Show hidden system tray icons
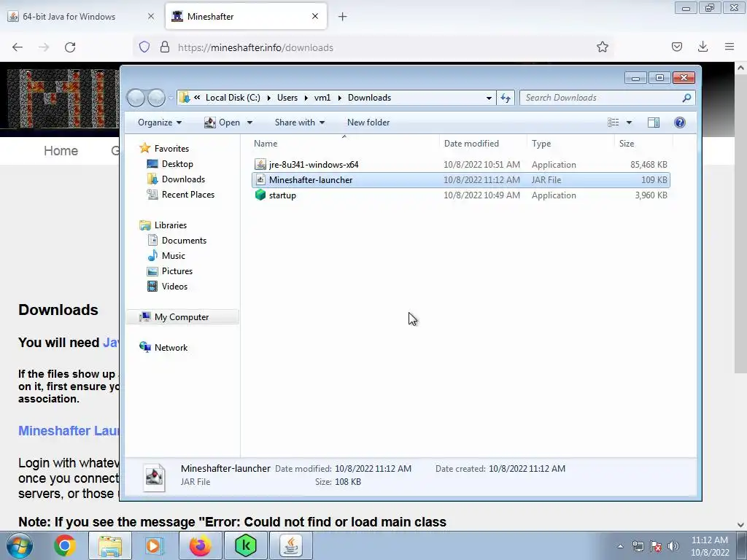Image resolution: width=747 pixels, height=560 pixels. click(620, 546)
